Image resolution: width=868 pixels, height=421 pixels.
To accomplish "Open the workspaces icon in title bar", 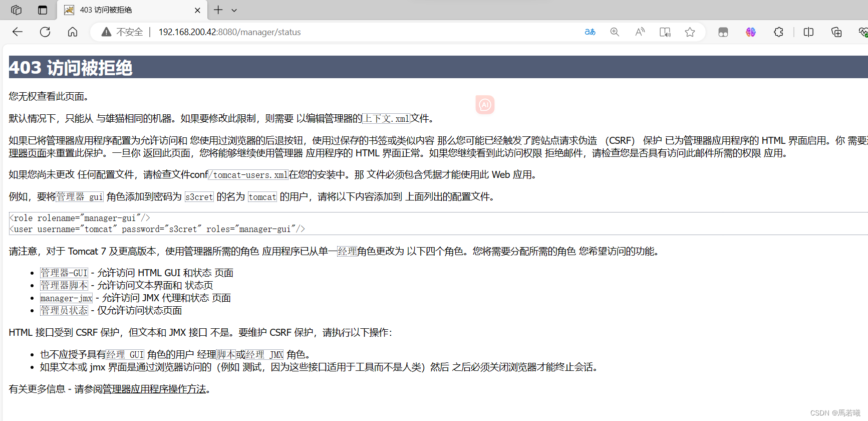I will coord(16,10).
